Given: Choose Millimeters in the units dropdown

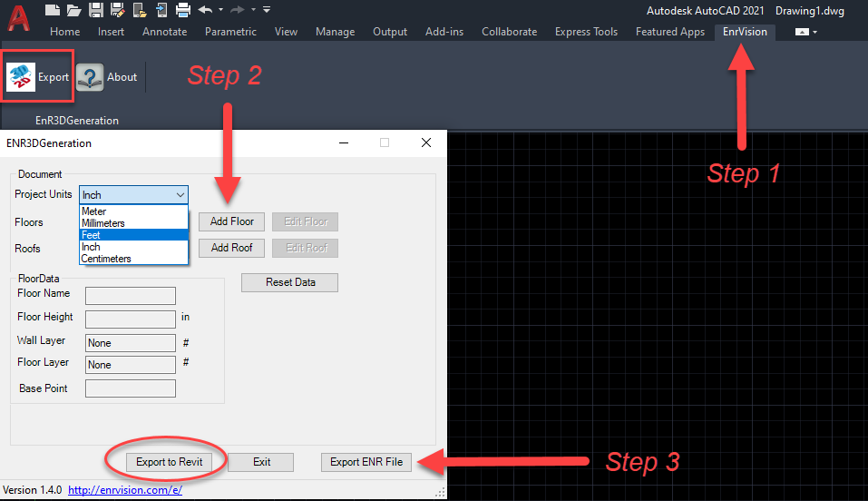Looking at the screenshot, I should (x=133, y=223).
